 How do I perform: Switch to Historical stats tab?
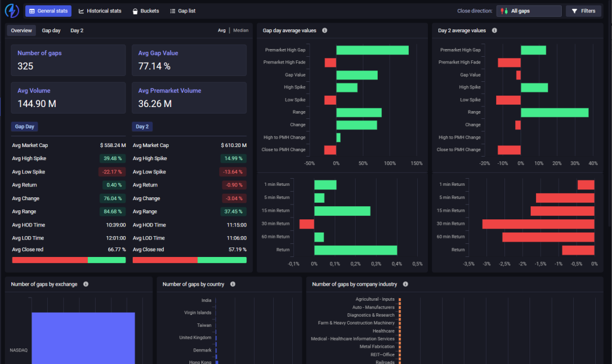point(100,11)
